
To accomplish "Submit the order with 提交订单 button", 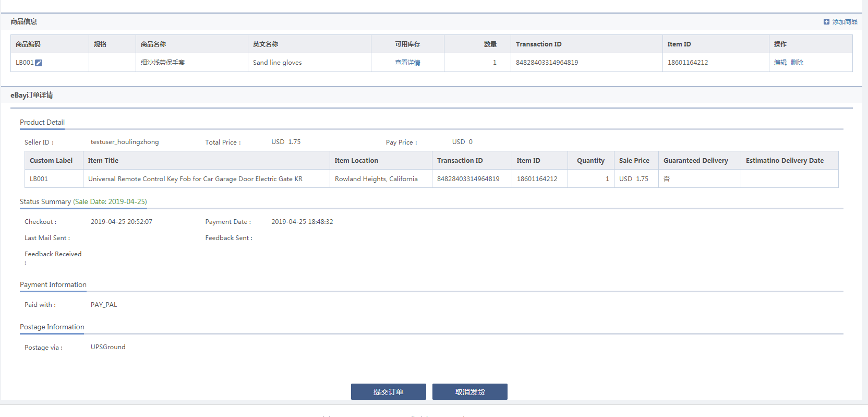I will 389,392.
